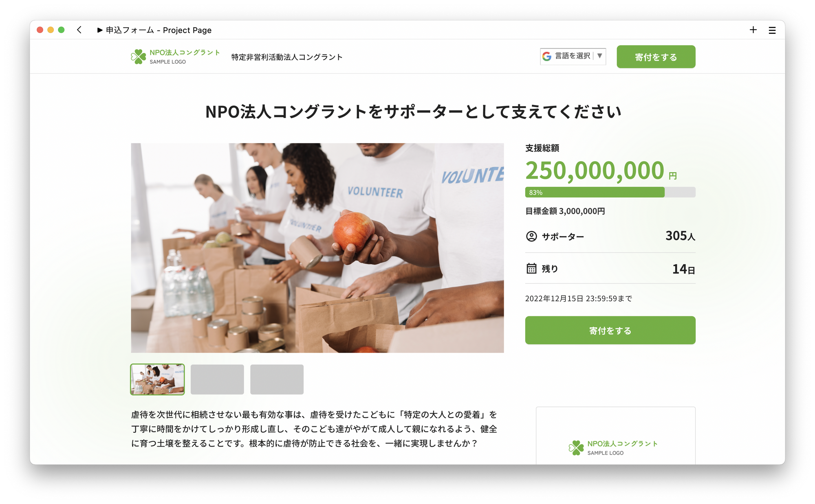Screen dimensions: 815x504
Task: Open a new tab with the plus icon
Action: pos(753,30)
